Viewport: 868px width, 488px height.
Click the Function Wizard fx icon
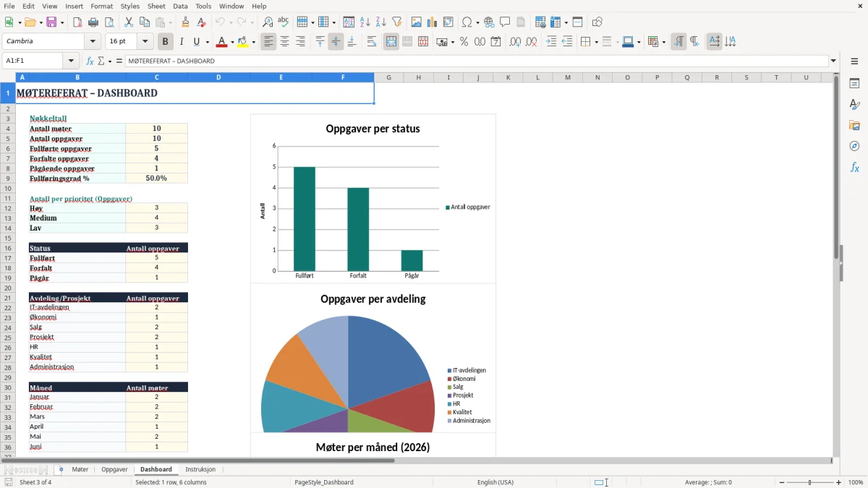(90, 61)
